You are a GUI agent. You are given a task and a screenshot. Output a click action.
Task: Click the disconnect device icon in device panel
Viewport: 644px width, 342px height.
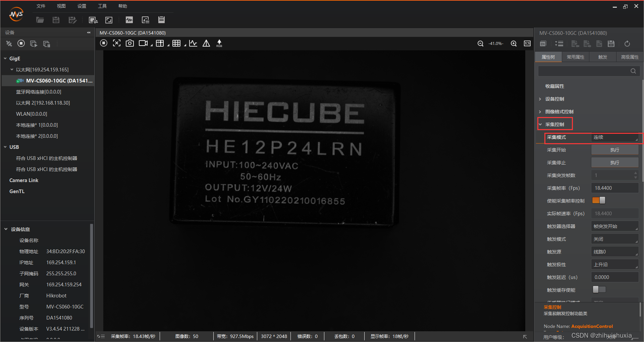[x=9, y=44]
